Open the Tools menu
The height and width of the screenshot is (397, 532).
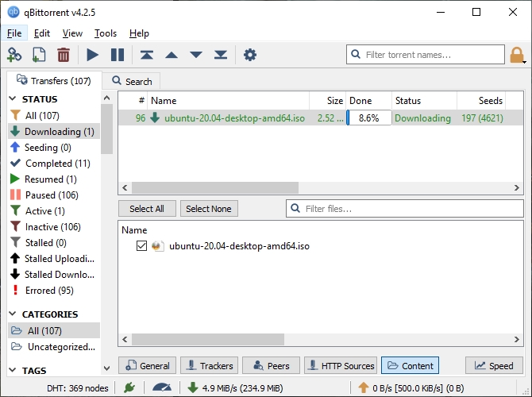(106, 33)
